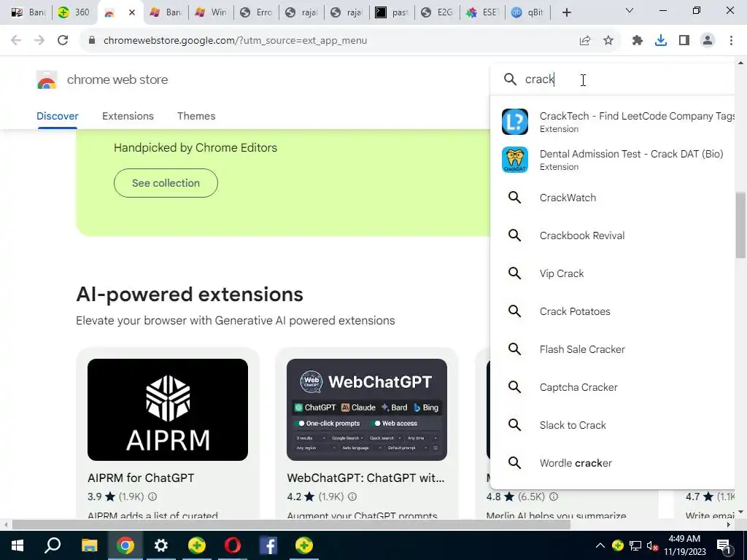This screenshot has width=747, height=560.
Task: Click the AIPRM extension thumbnail
Action: click(168, 410)
